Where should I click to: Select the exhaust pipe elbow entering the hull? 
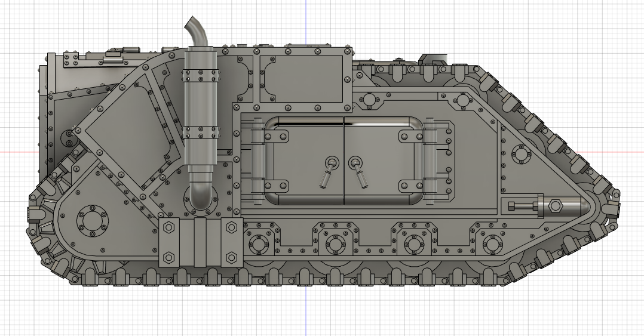pyautogui.click(x=201, y=195)
